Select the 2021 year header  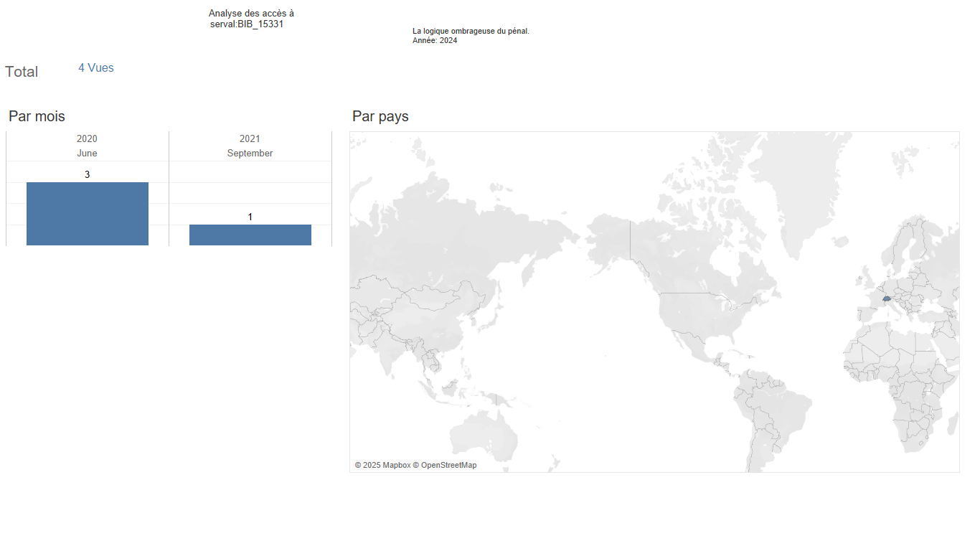(x=250, y=138)
